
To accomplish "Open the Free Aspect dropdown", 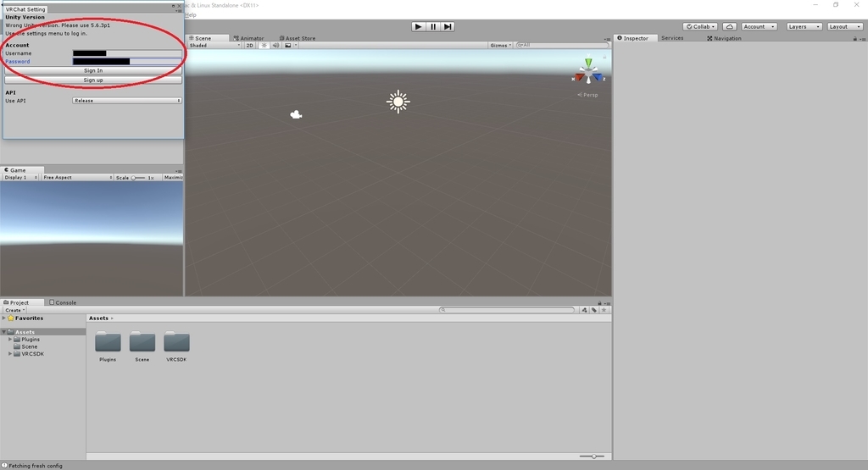I will point(77,178).
